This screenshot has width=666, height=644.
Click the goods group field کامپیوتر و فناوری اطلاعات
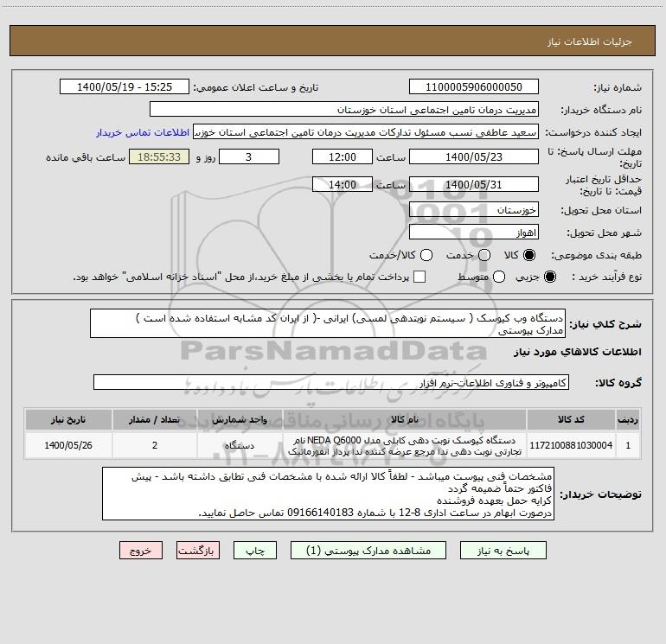[x=331, y=382]
